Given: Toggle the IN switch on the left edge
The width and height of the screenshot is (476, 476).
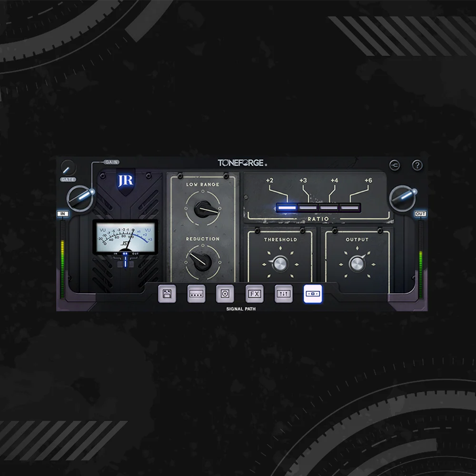Looking at the screenshot, I should 62,214.
